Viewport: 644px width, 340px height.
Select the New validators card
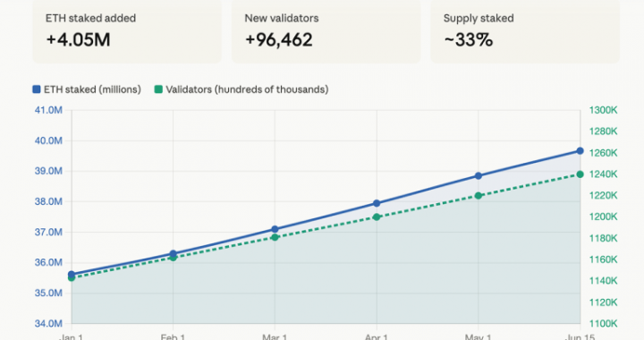pos(326,31)
